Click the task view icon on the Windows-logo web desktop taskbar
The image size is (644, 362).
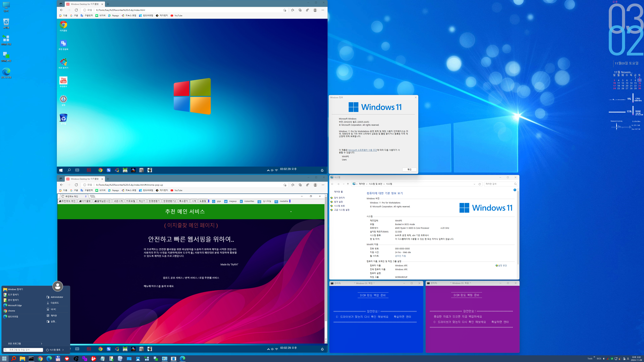click(77, 170)
